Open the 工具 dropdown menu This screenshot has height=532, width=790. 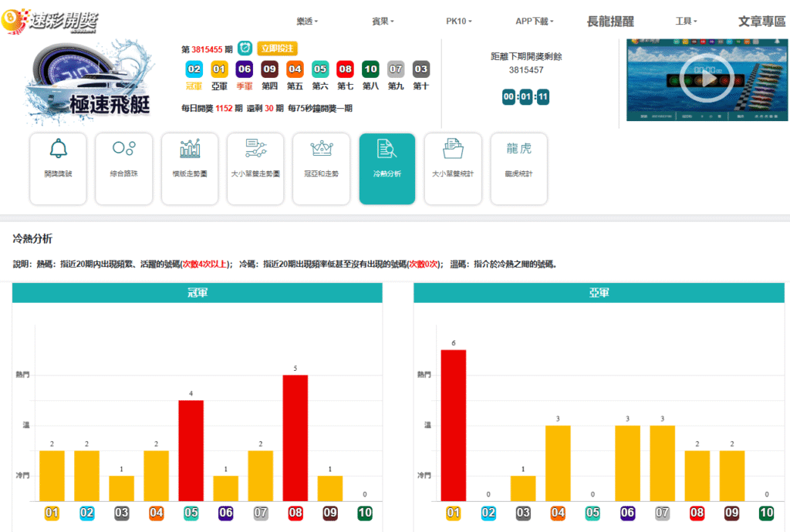[x=686, y=22]
